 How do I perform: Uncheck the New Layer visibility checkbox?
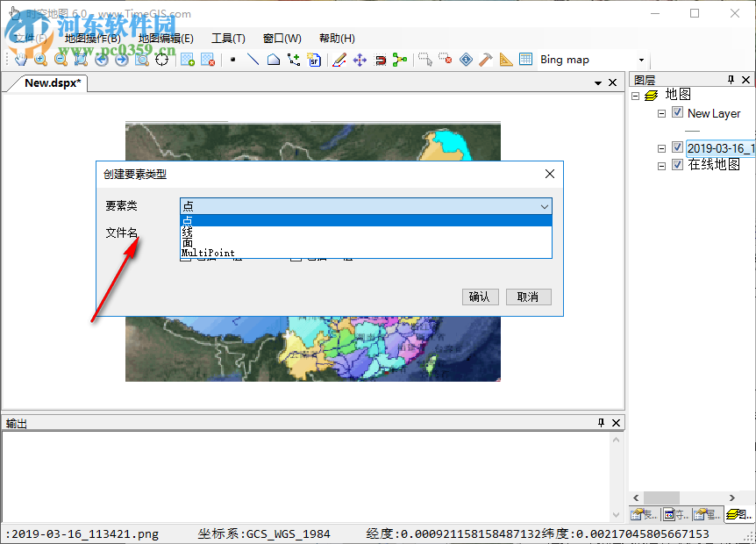click(677, 113)
